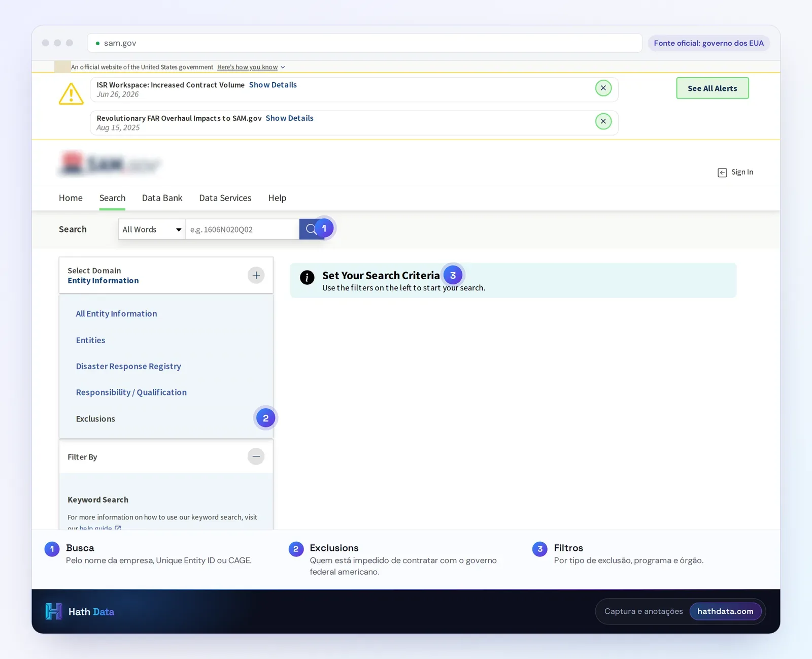Screen dimensions: 812x659
Task: Click the Sign In link
Action: (742, 172)
